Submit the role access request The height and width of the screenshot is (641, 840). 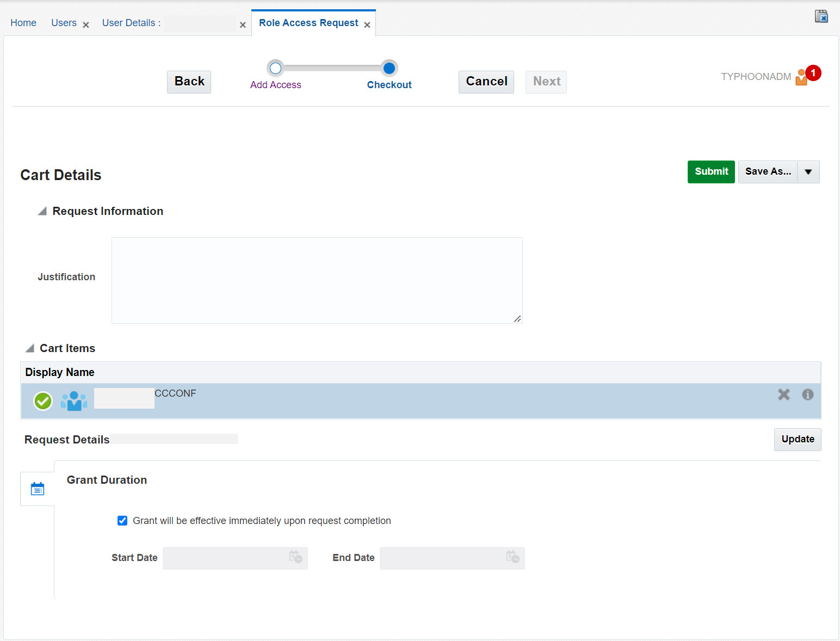[x=711, y=171]
